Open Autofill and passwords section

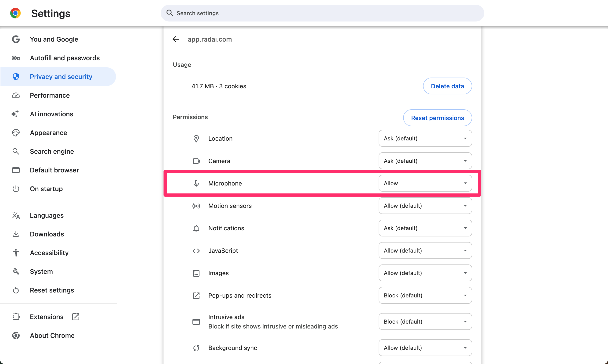pos(58,58)
